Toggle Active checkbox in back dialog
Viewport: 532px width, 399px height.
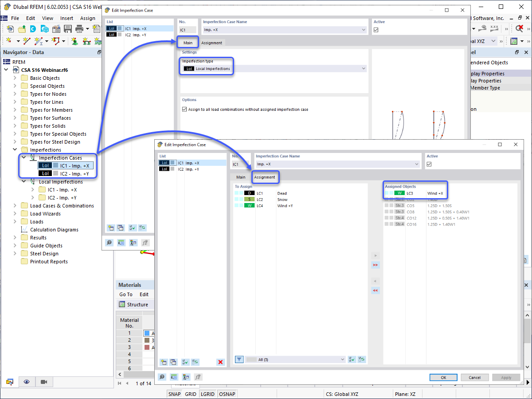click(x=376, y=30)
